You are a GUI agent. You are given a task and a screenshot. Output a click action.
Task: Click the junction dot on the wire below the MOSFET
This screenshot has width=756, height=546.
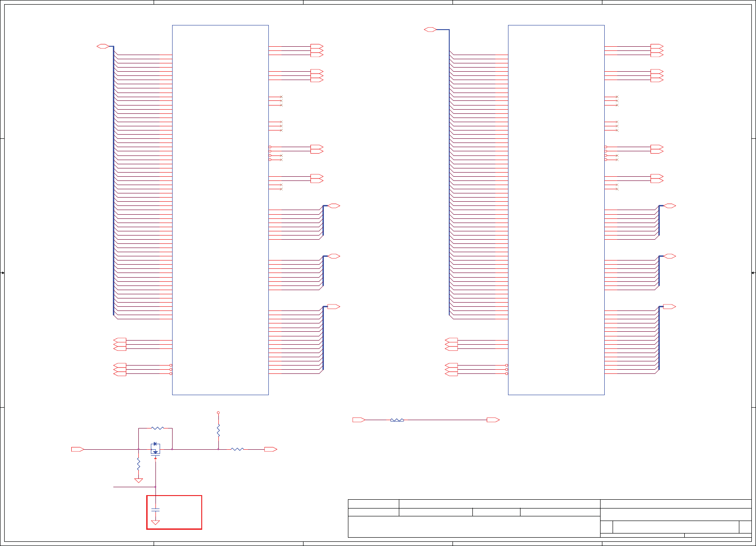click(155, 487)
